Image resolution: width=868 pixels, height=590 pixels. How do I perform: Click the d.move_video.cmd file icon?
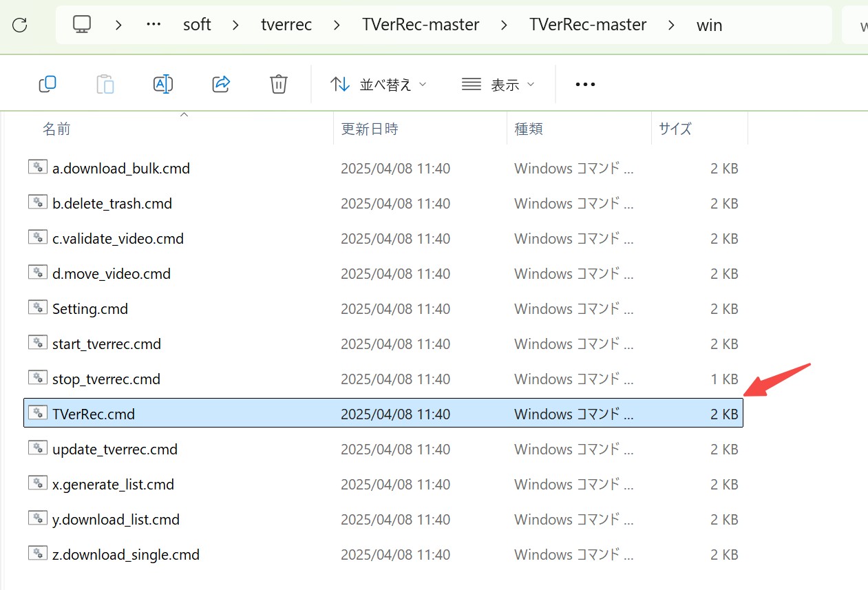point(38,273)
